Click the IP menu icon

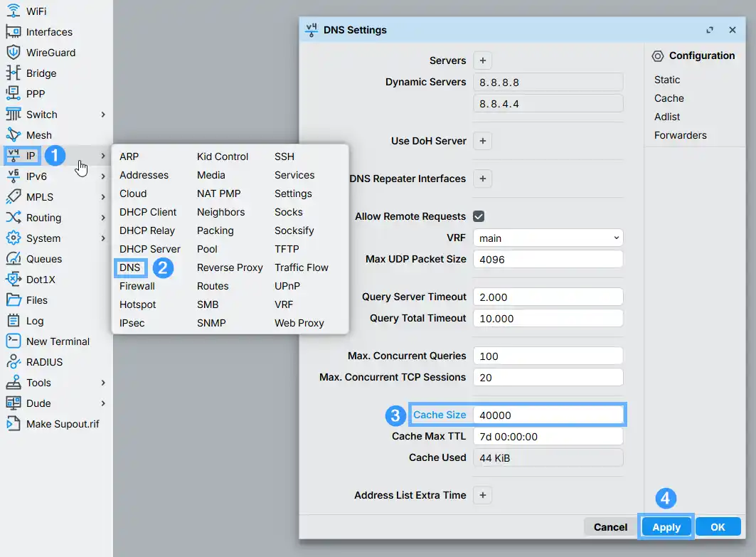[13, 155]
